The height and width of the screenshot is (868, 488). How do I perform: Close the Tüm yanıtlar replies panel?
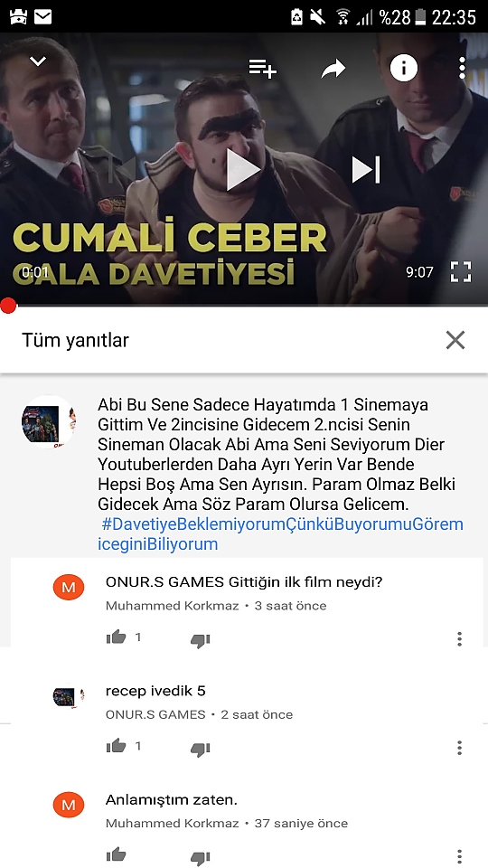click(x=455, y=340)
